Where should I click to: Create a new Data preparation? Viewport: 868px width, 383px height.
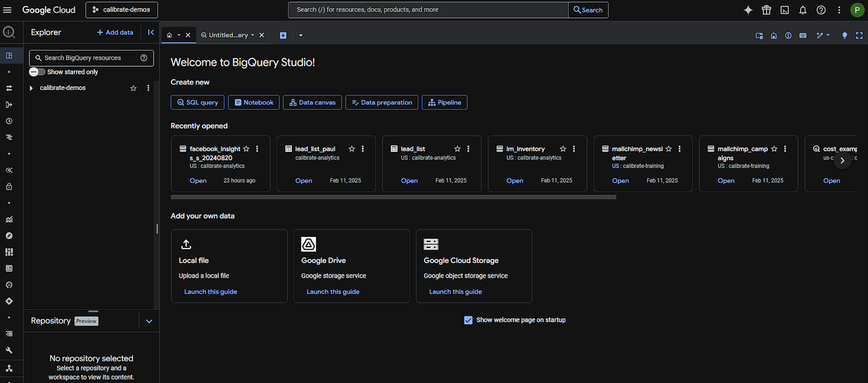coord(382,103)
